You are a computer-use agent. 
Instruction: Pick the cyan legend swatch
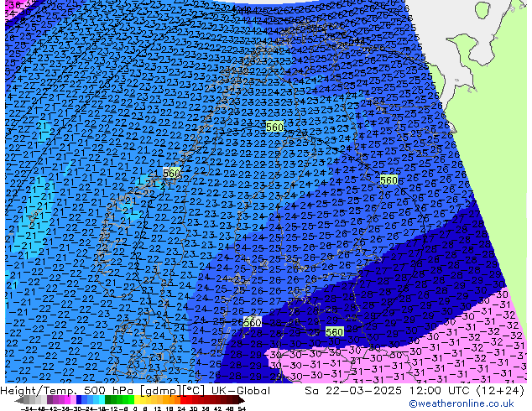tap(102, 400)
